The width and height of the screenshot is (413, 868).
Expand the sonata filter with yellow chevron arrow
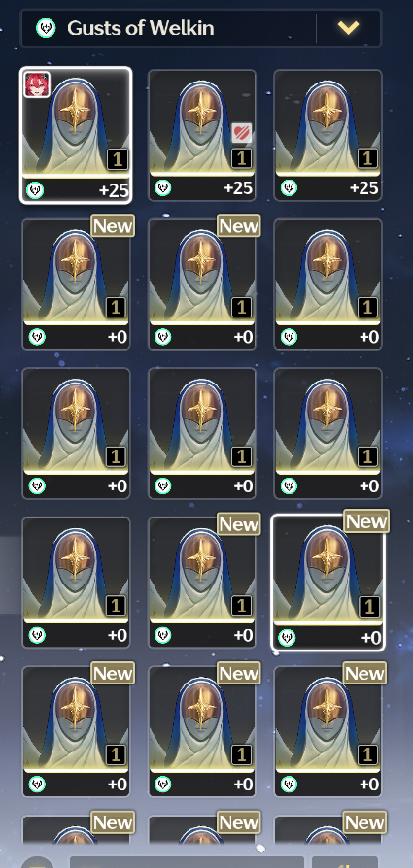[x=348, y=28]
